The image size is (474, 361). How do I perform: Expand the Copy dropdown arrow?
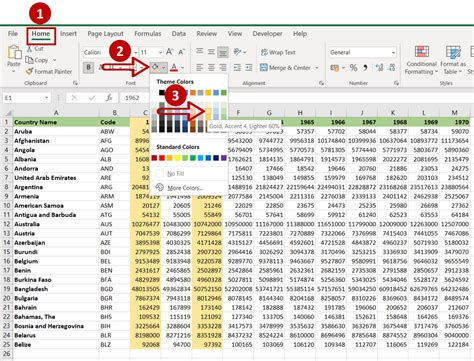click(54, 60)
